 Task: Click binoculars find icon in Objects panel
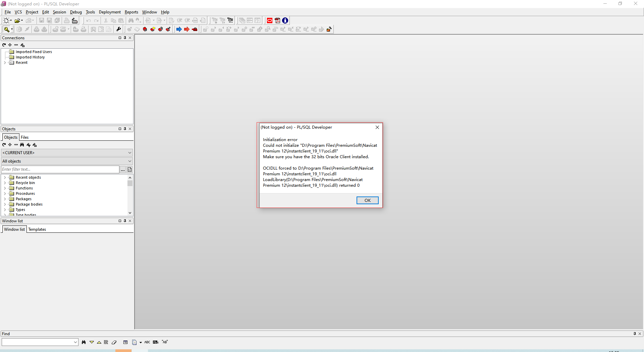pos(22,145)
